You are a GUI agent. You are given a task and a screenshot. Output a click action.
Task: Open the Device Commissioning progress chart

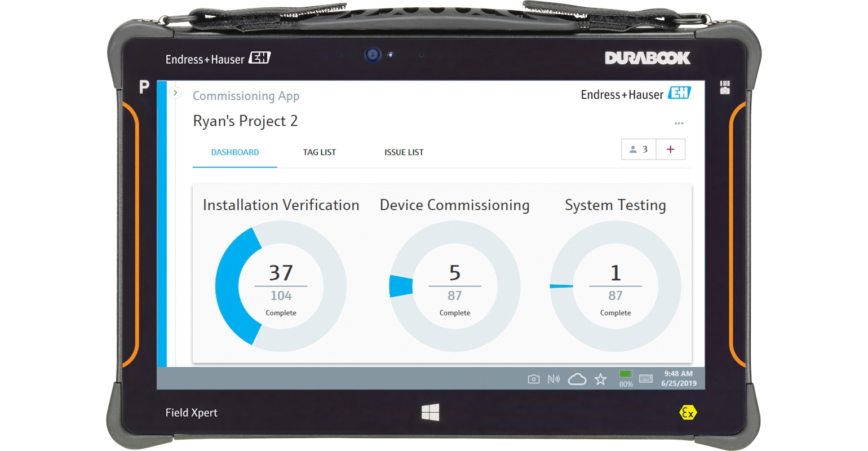[x=454, y=286]
